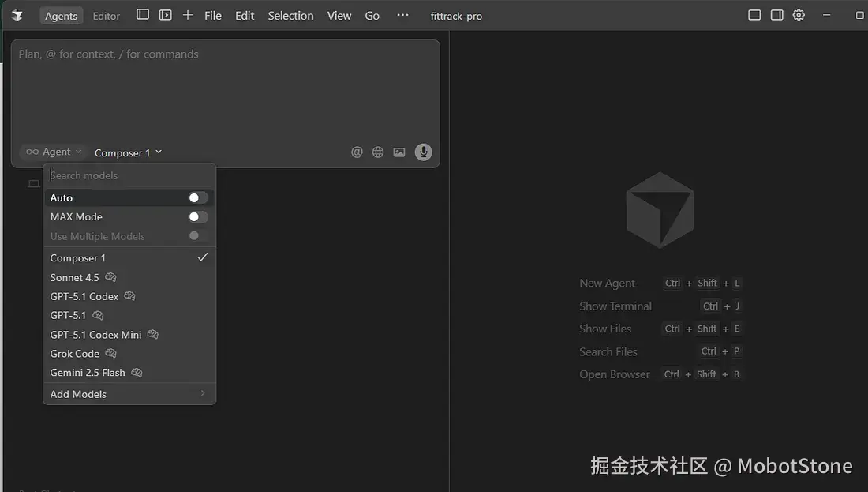Screen dimensions: 868x492
Task: Click the Show Terminal shortcut link
Action: [x=615, y=306]
